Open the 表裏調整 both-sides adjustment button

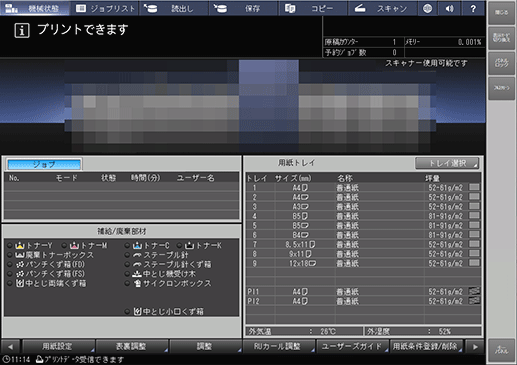point(132,346)
